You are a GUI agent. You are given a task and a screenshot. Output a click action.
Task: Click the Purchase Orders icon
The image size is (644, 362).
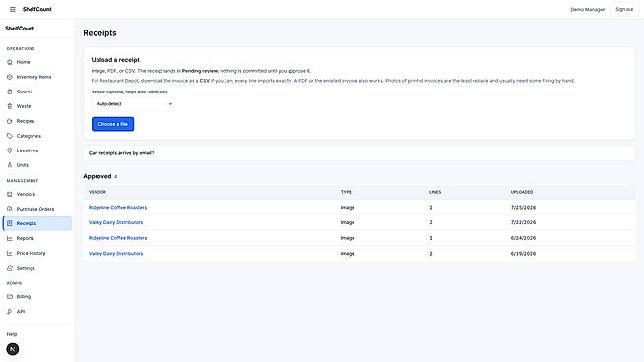pyautogui.click(x=10, y=209)
